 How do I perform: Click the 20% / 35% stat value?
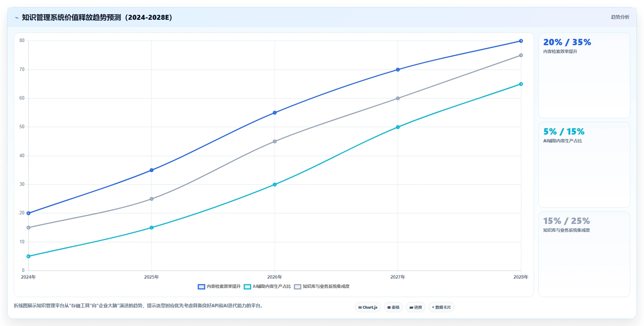click(x=567, y=42)
